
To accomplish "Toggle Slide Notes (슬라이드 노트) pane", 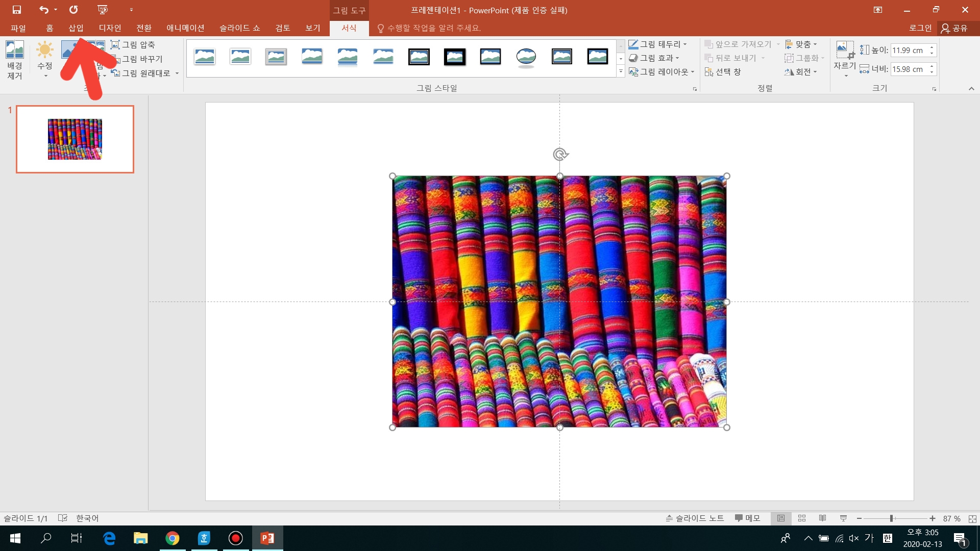I will coord(694,518).
